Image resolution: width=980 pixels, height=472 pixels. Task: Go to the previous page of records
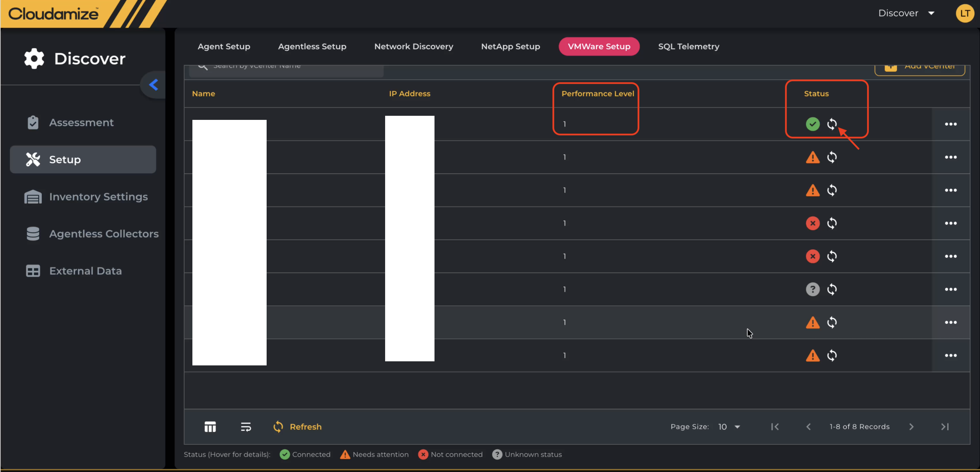tap(808, 427)
